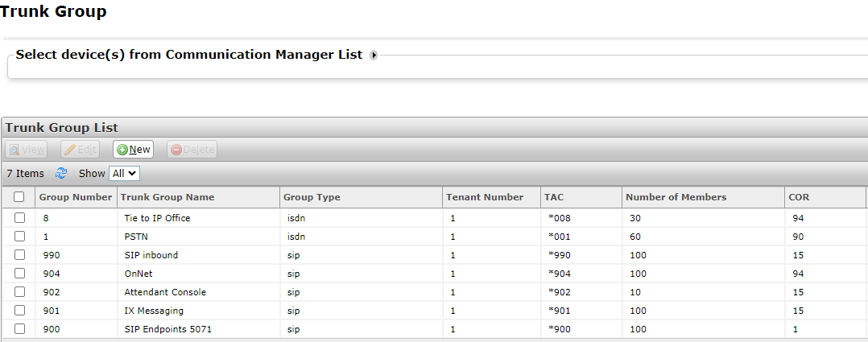Click the TAC column header
Image resolution: width=868 pixels, height=342 pixels.
click(554, 197)
